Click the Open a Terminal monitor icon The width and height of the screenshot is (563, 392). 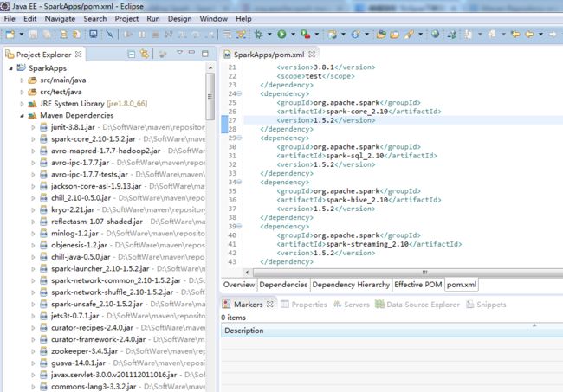[94, 35]
